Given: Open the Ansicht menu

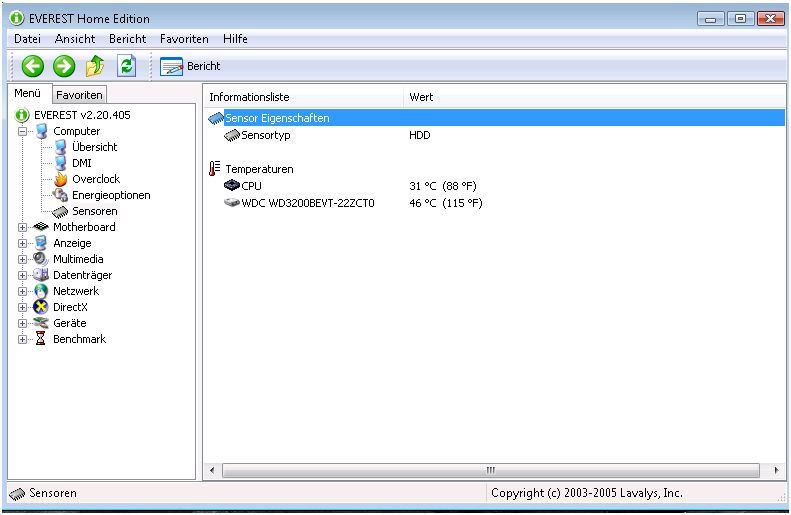Looking at the screenshot, I should click(x=75, y=39).
